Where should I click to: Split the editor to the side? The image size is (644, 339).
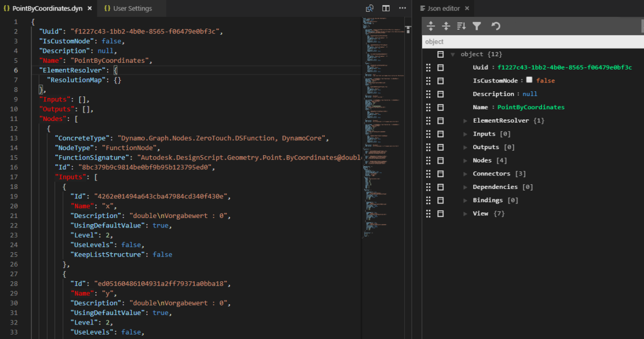pos(386,8)
